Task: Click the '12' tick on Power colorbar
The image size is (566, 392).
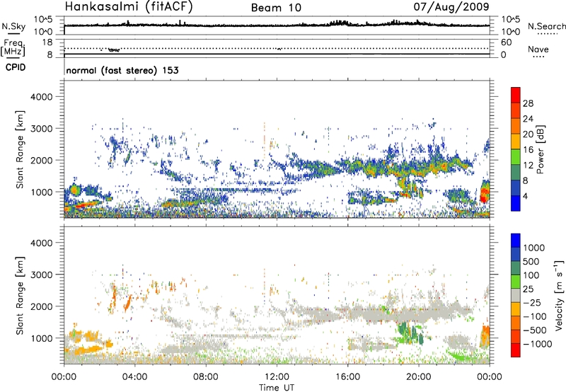Action: (x=528, y=166)
